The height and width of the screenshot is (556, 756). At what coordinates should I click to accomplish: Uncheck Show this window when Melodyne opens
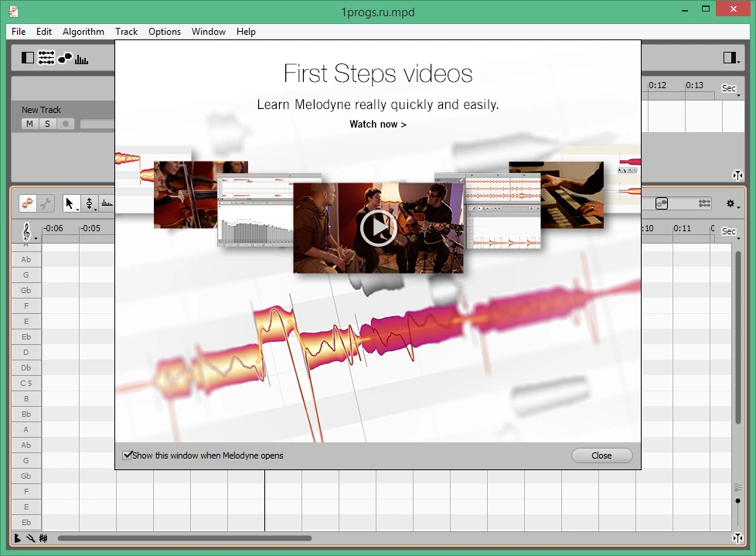[128, 455]
